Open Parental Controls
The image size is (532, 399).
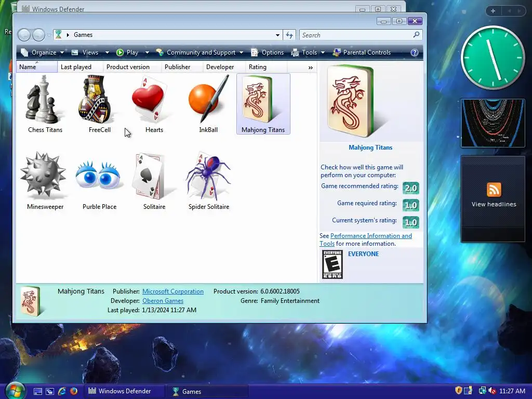(362, 52)
